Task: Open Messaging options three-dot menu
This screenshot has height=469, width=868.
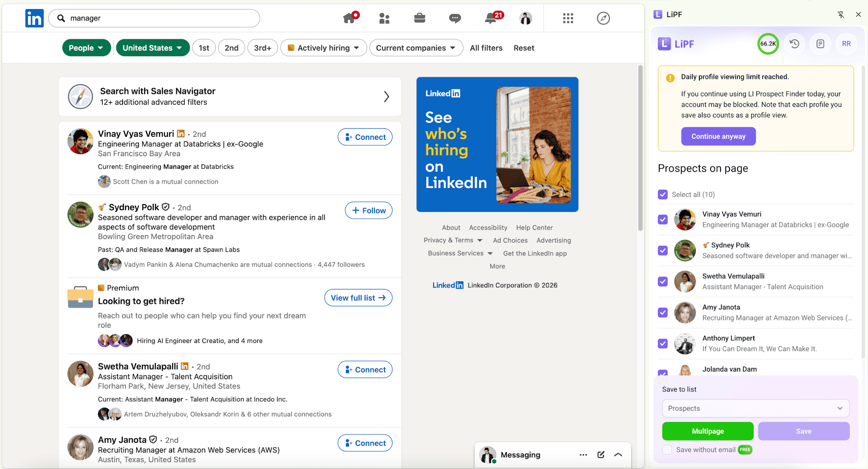Action: (x=583, y=455)
